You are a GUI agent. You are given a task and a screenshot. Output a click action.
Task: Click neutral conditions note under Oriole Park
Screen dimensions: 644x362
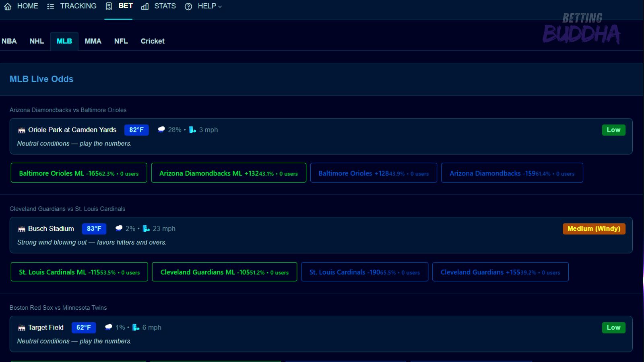coord(74,143)
